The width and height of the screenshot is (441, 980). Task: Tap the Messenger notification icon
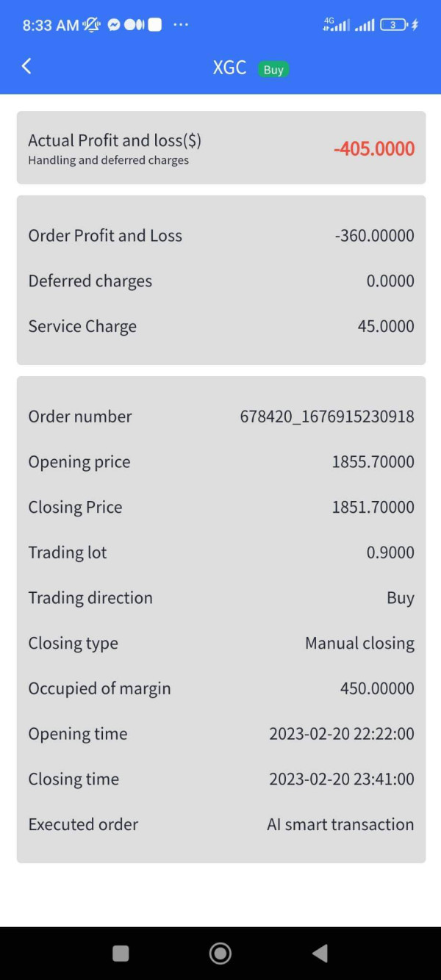[114, 25]
